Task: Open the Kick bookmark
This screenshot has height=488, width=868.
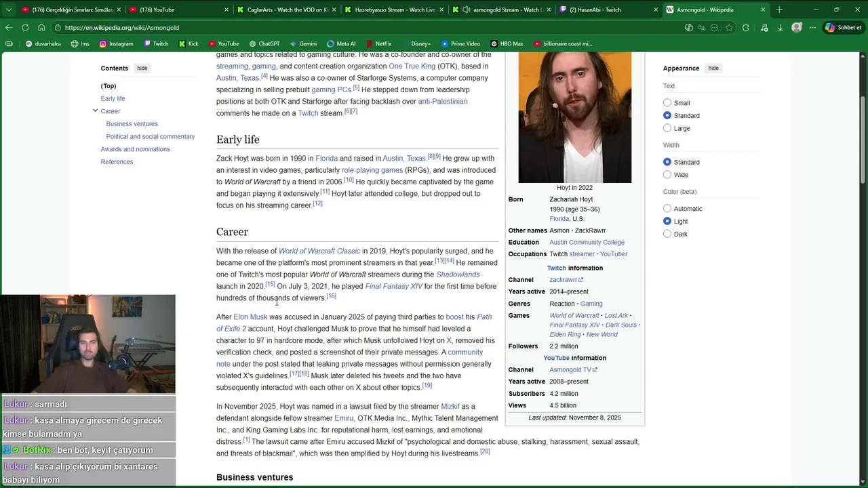Action: [189, 44]
